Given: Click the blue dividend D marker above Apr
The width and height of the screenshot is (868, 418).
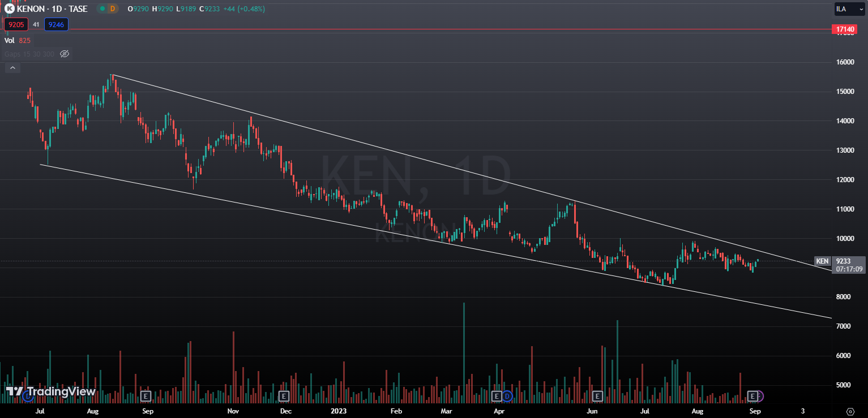Looking at the screenshot, I should coord(507,396).
